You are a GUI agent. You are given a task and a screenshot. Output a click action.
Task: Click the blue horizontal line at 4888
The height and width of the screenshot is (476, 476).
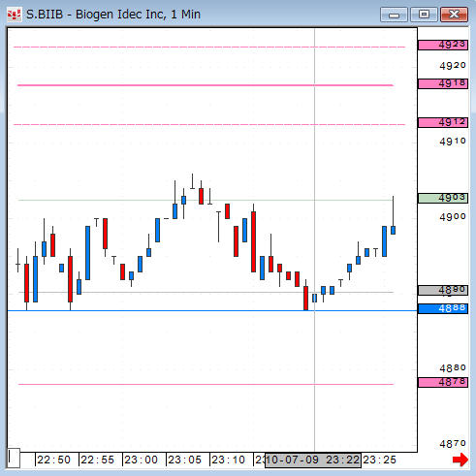pos(212,311)
